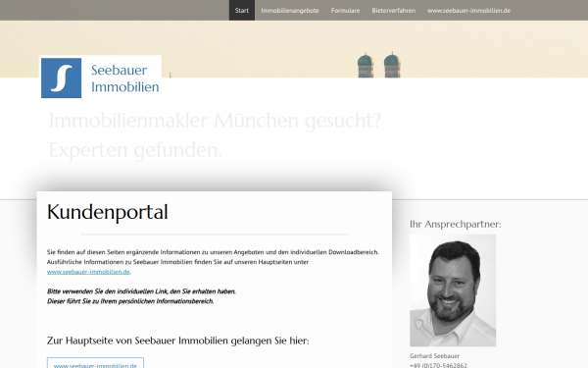Click the 'Bitte verwenden Sie den individuellen Link' line
The width and height of the screenshot is (588, 368).
pos(141,291)
